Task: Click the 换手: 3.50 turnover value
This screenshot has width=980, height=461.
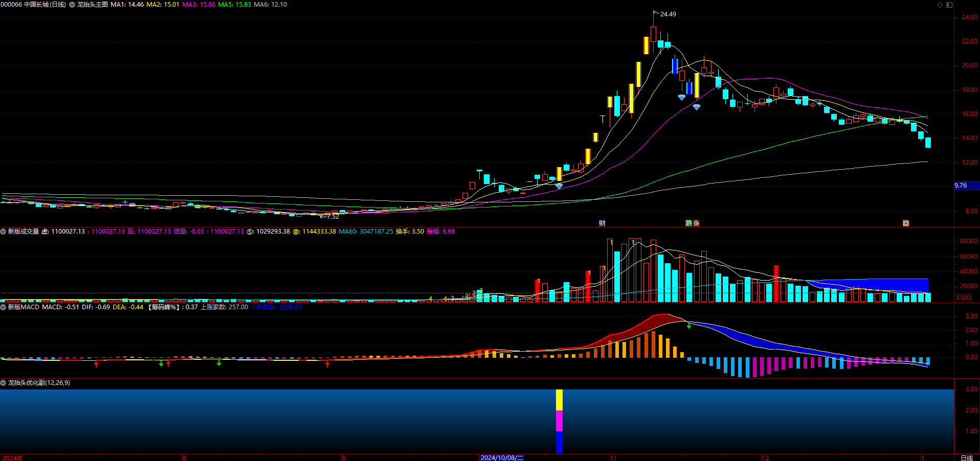Action: [x=410, y=232]
